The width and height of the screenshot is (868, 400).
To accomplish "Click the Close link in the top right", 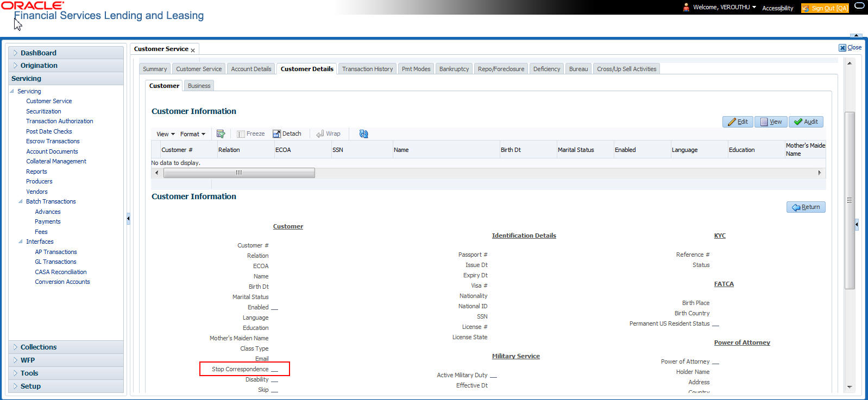I will 850,47.
